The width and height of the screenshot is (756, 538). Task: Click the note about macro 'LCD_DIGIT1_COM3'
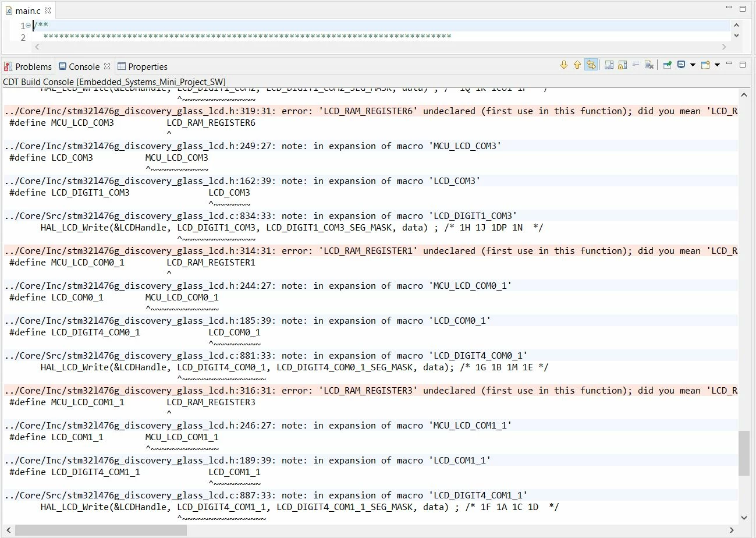tap(371, 215)
